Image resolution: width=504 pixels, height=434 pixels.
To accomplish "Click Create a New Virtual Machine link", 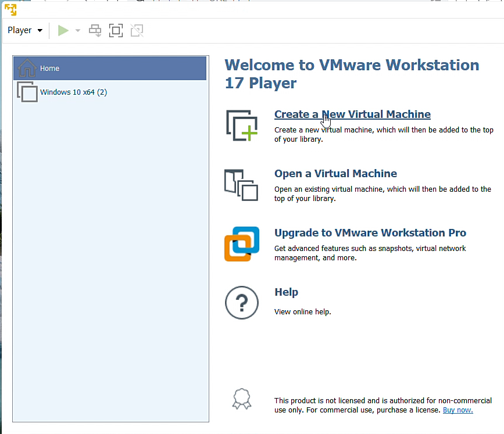I will (352, 114).
